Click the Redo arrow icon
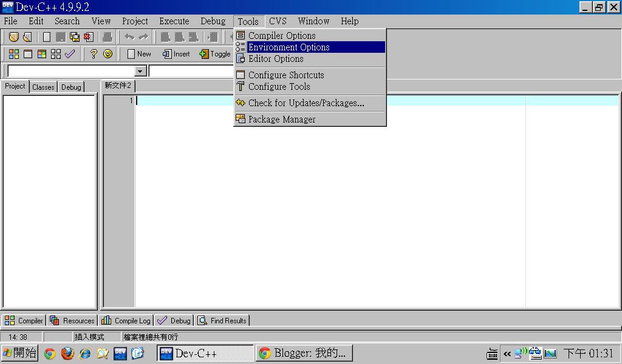 (143, 37)
